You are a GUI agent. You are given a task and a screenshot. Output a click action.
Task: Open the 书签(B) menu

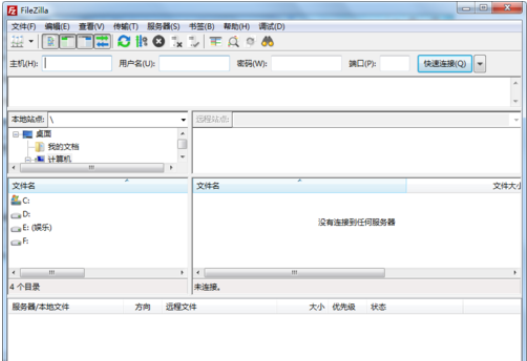(x=202, y=27)
